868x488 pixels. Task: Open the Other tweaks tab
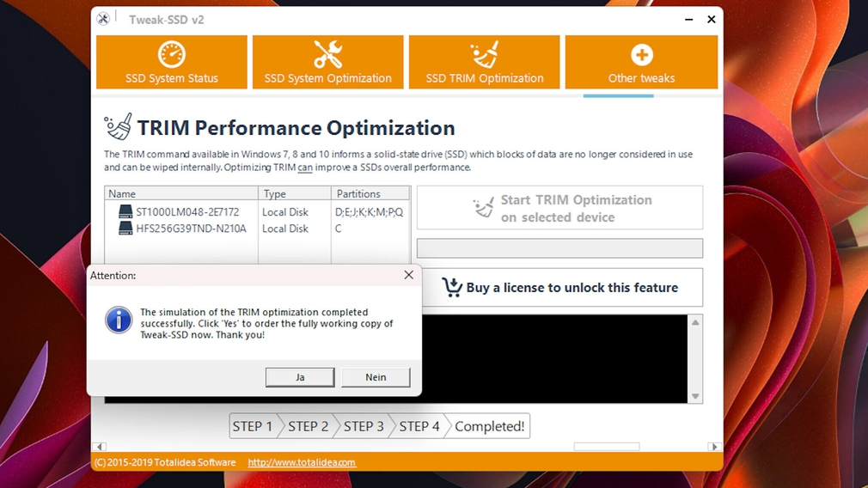pyautogui.click(x=641, y=62)
